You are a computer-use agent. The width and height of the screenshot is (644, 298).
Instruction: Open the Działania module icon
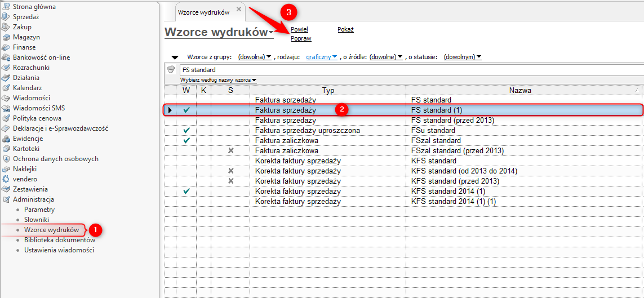6,78
